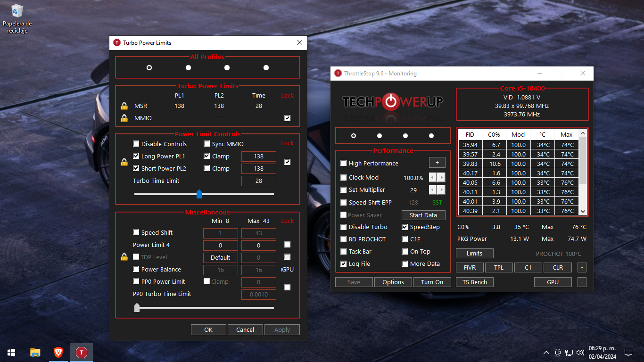Select second profile in ThrottleStop monitoring window
644x362 pixels.
(380, 136)
